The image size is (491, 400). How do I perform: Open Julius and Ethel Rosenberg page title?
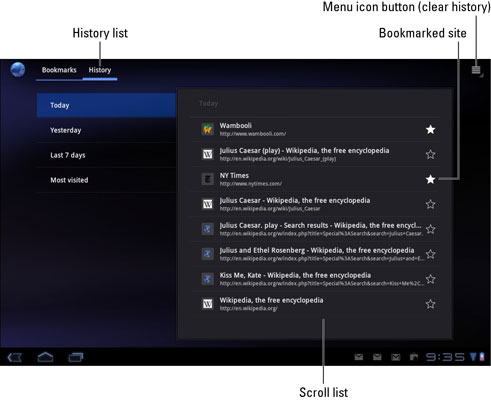tap(317, 251)
